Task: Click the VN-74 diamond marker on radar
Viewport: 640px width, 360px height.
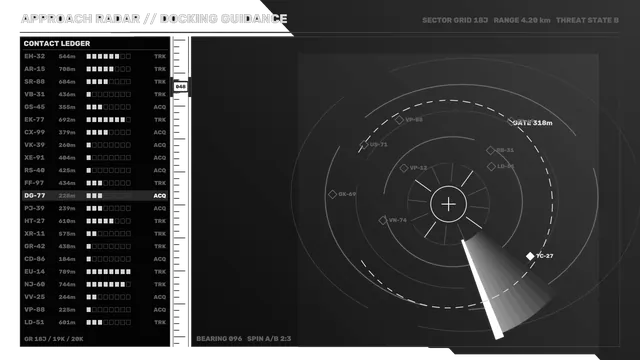Action: tap(382, 220)
